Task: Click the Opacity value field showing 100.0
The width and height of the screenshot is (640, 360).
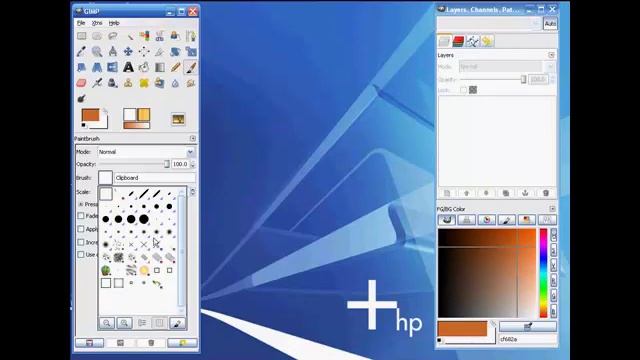Action: [180, 164]
